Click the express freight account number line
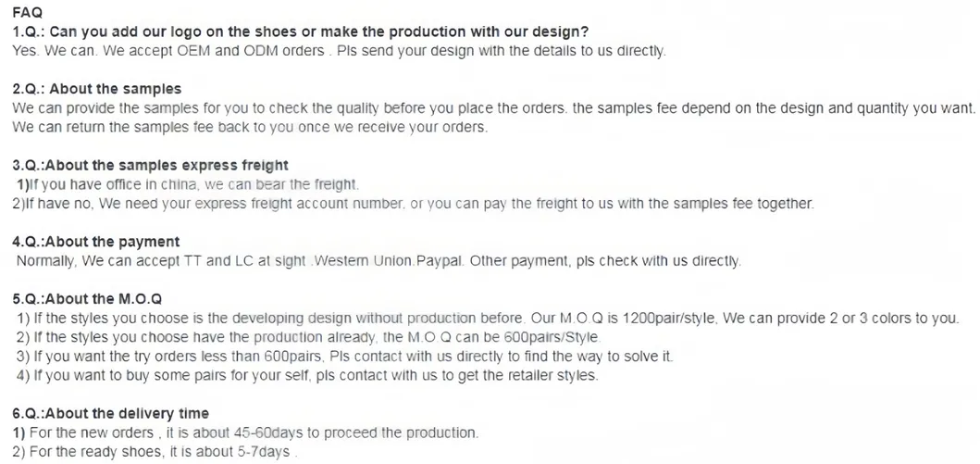 (x=413, y=204)
